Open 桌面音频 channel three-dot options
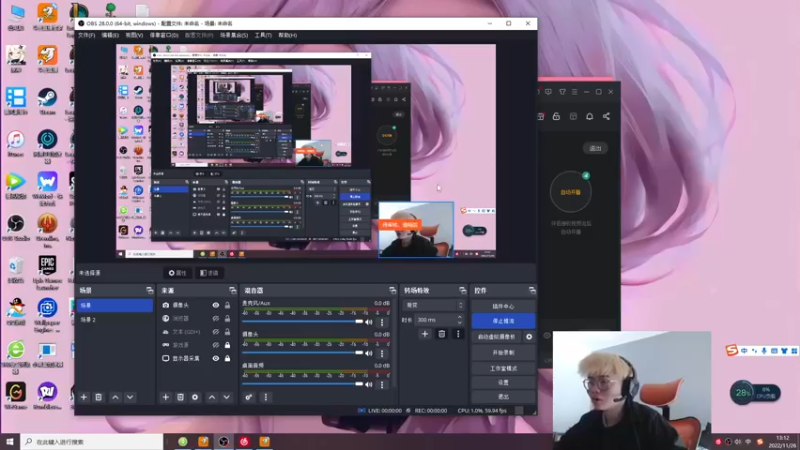Screen dimensions: 800x450 (382, 384)
